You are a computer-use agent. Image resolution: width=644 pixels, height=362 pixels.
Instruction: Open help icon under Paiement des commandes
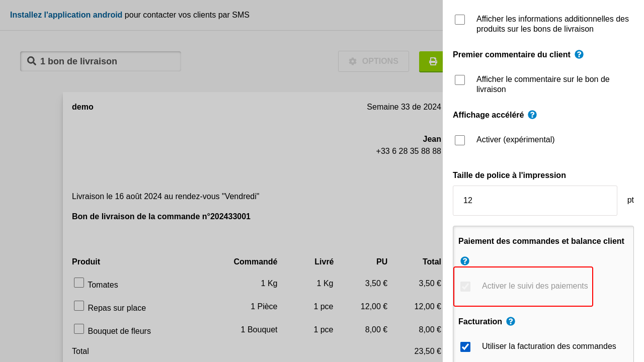pos(465,261)
